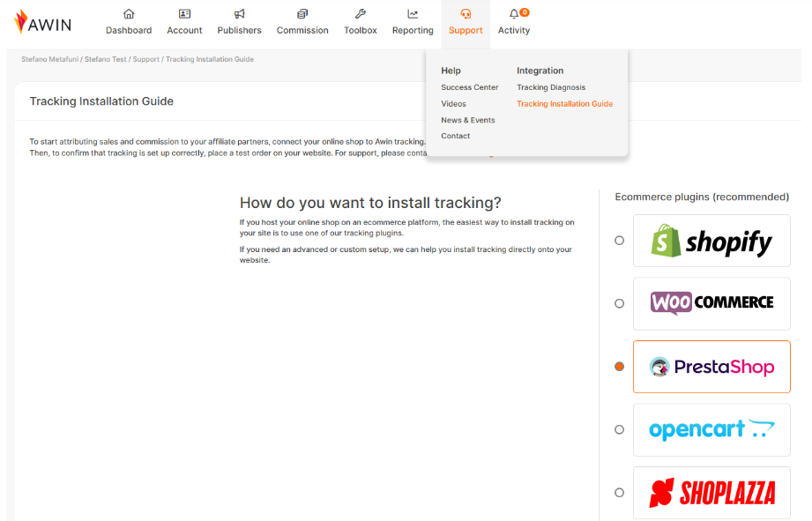812x521 pixels.
Task: Select the Shopify radio button
Action: pos(619,240)
